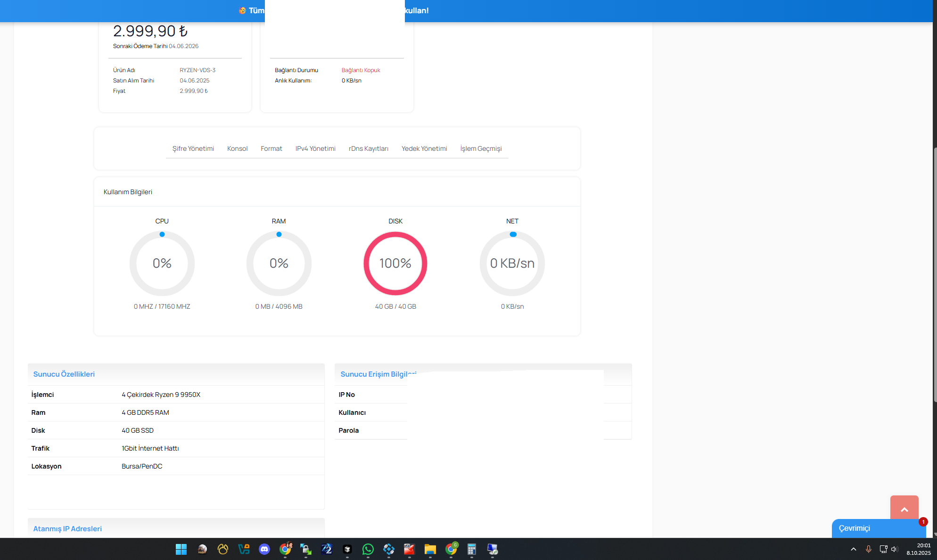
Task: Go to Yedek Yönetimi tab
Action: coord(424,148)
